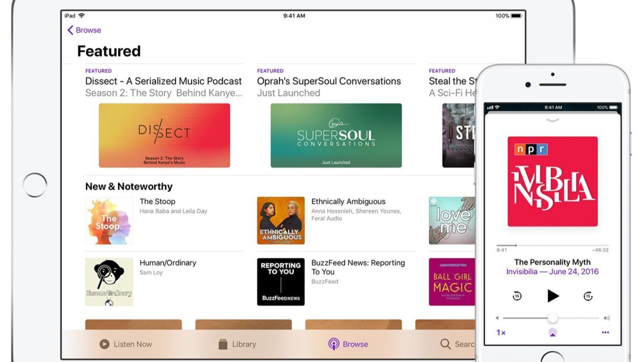Seek on the episode progress bar
This screenshot has width=644, height=362.
pos(552,245)
